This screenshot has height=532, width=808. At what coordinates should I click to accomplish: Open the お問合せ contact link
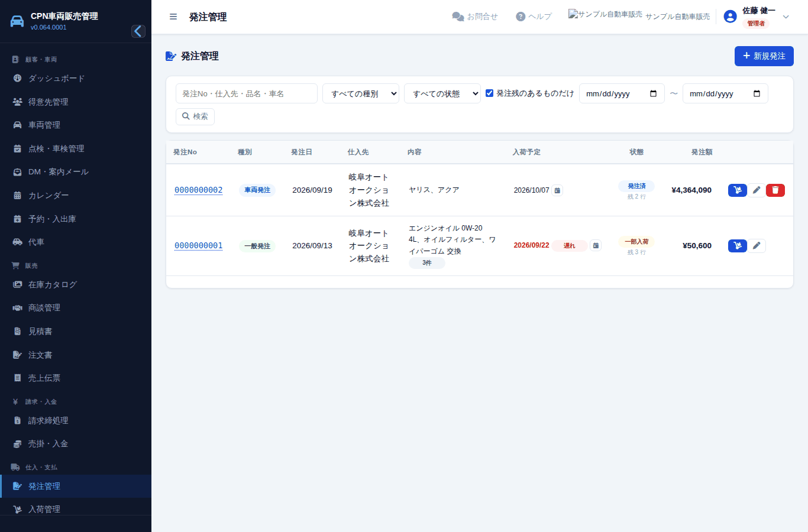[475, 17]
